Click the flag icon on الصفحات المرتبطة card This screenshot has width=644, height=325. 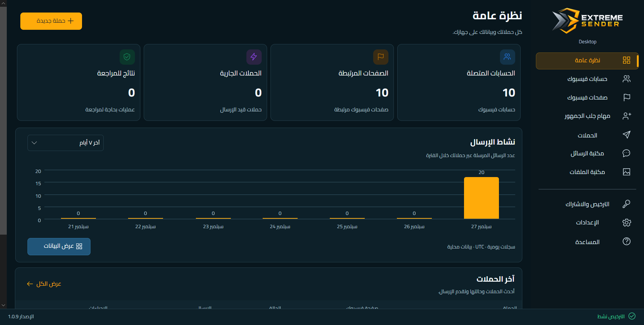[x=381, y=57]
